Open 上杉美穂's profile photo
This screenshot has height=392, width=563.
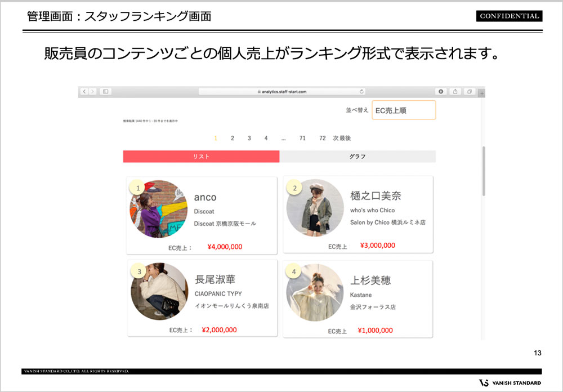pyautogui.click(x=315, y=292)
